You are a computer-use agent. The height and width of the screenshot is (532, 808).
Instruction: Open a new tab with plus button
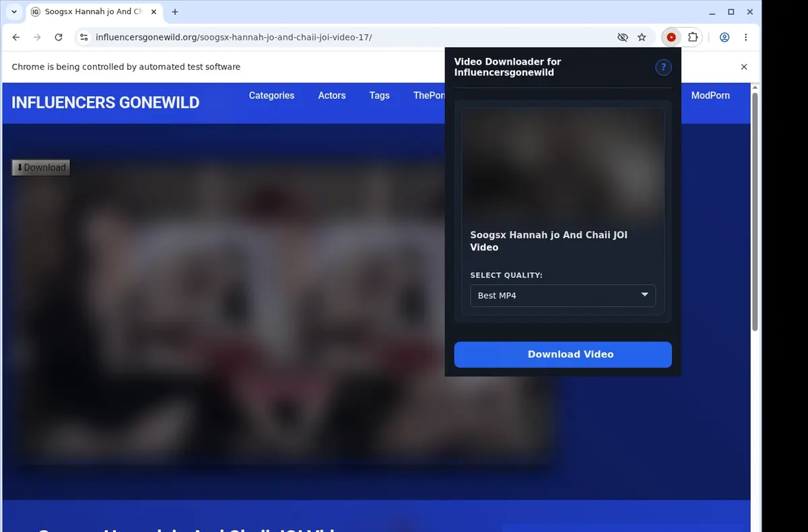pos(175,12)
